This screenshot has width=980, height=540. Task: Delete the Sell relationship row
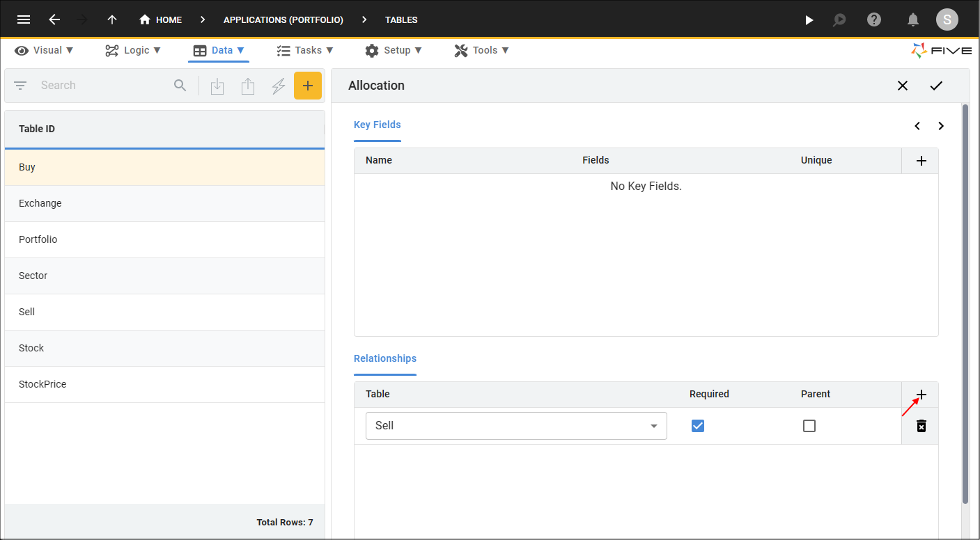click(x=921, y=426)
